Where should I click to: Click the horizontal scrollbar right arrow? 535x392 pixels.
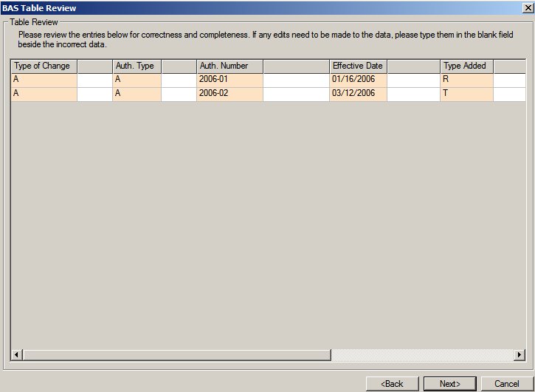pos(520,355)
